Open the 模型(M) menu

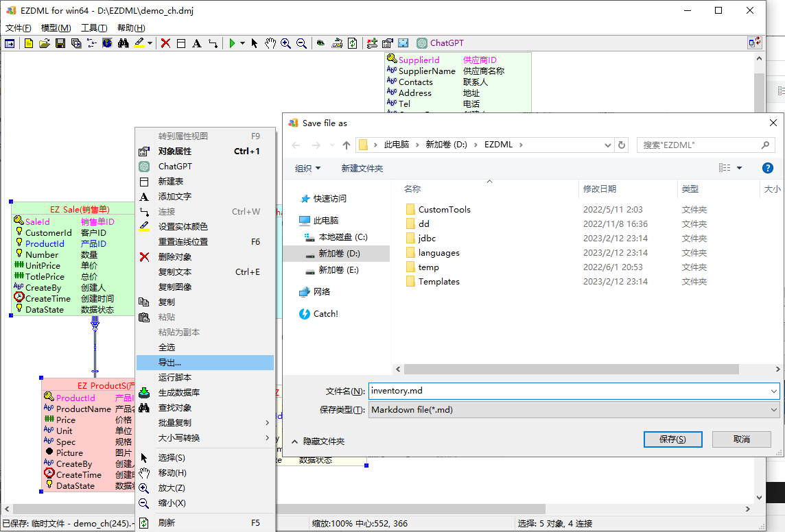(56, 28)
